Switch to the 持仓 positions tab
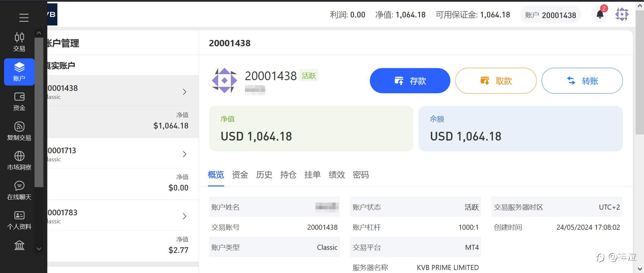Image resolution: width=644 pixels, height=273 pixels. click(288, 175)
